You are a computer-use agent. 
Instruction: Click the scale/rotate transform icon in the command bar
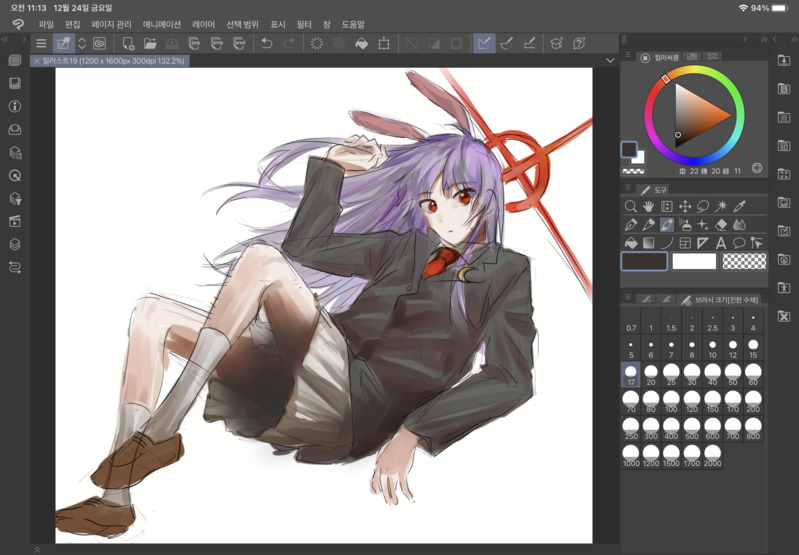pos(384,43)
